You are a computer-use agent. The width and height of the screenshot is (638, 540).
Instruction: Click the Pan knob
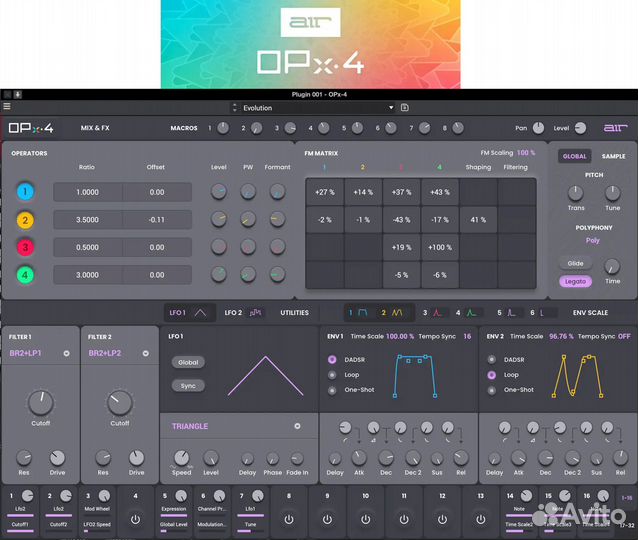538,128
